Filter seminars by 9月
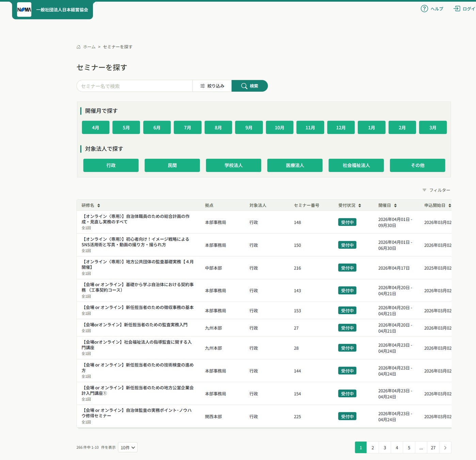 249,127
